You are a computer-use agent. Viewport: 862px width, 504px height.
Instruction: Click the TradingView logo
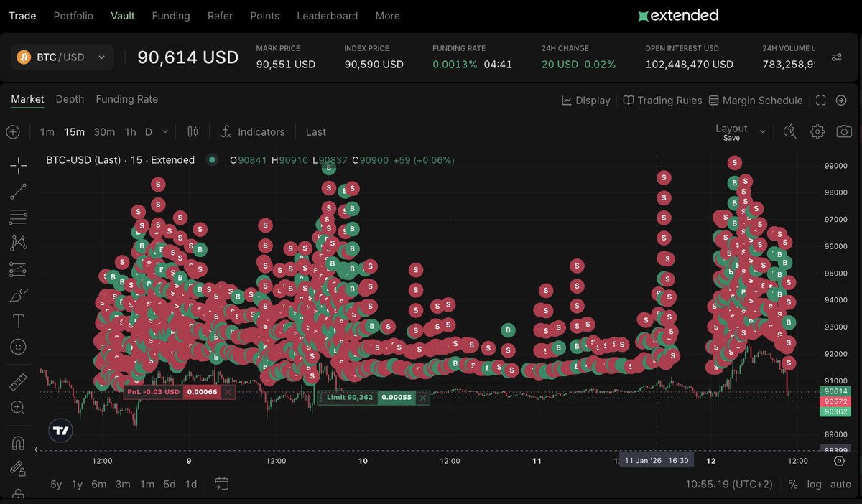tap(61, 431)
